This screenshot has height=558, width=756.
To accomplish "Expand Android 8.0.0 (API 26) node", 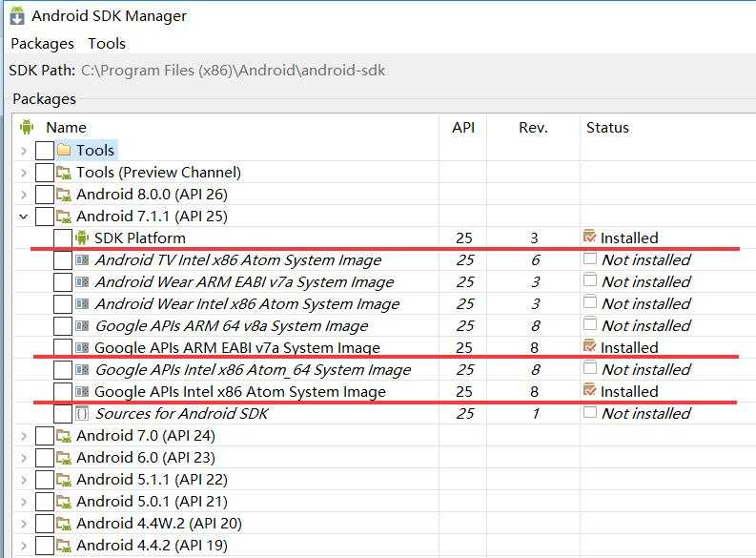I will (24, 195).
